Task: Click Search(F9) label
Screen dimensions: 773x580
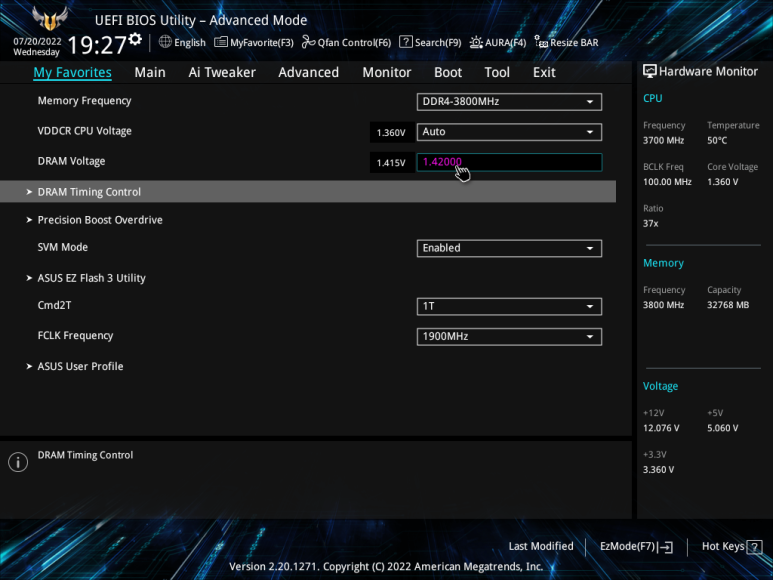Action: (438, 42)
